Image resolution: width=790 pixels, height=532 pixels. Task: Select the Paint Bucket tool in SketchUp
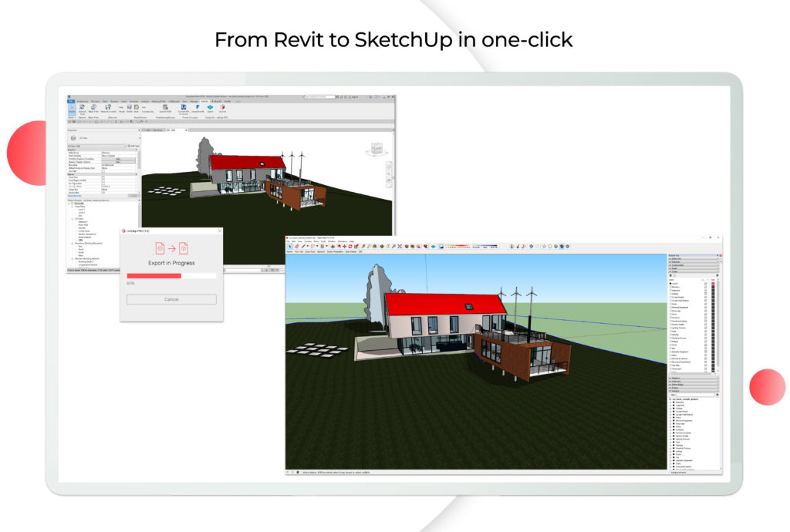click(374, 246)
